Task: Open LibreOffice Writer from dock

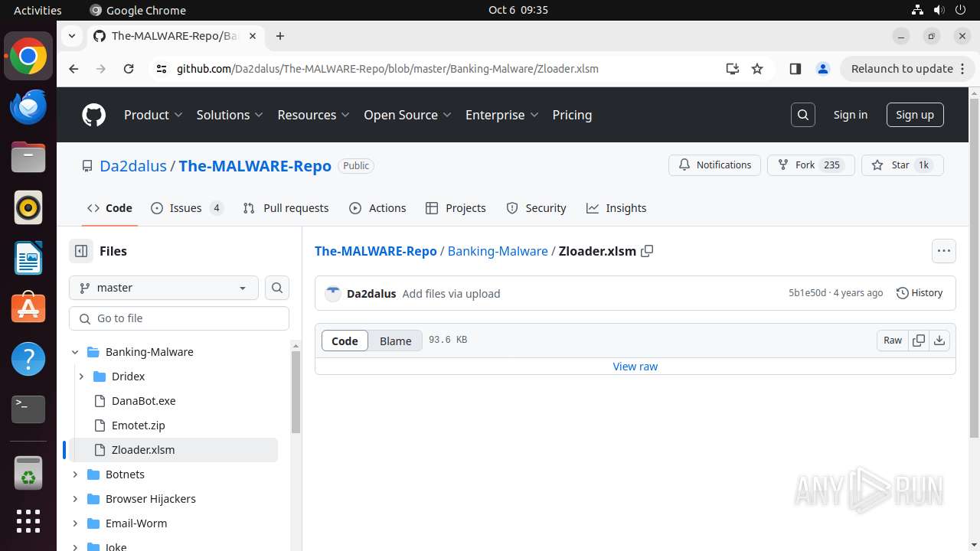Action: (28, 258)
